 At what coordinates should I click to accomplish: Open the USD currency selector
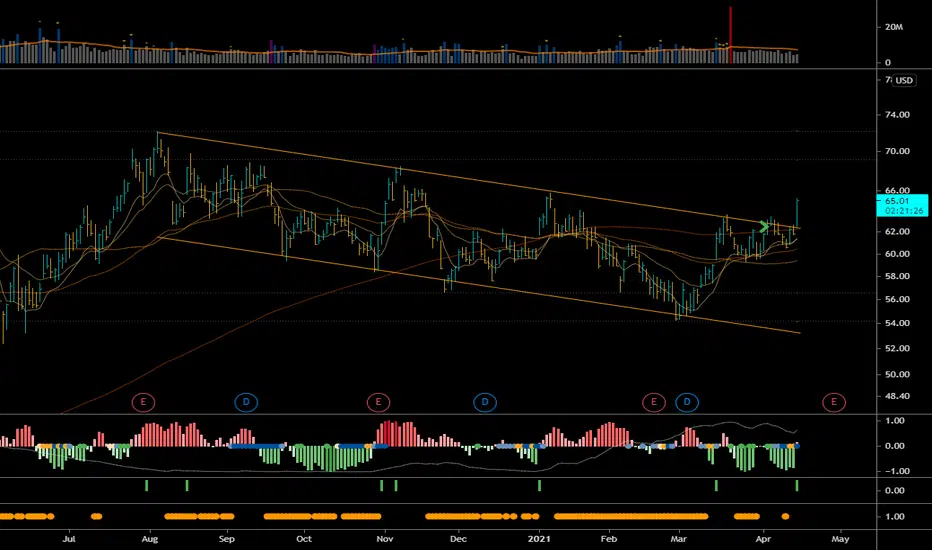click(x=904, y=80)
